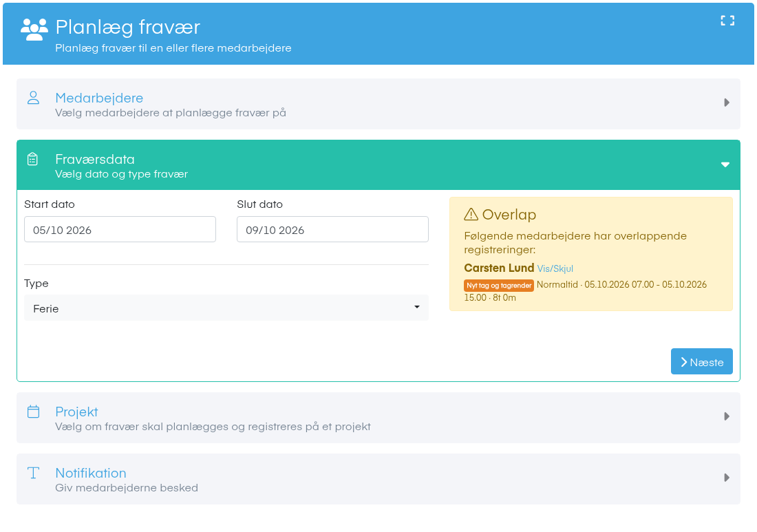Open the Medarbejdere step heading
Viewport: 757px width, 532px height.
coord(99,98)
